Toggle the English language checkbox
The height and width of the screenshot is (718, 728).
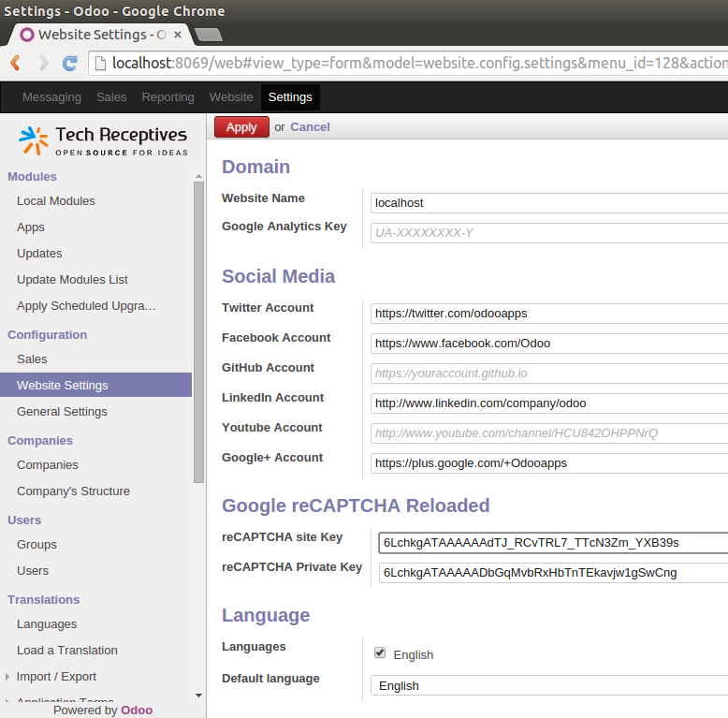[x=380, y=652]
